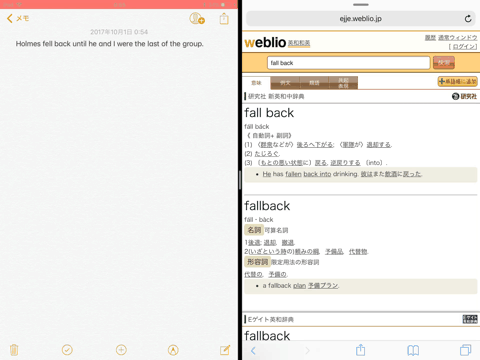Delete the note with trash icon
The width and height of the screenshot is (480, 360).
coord(14,350)
